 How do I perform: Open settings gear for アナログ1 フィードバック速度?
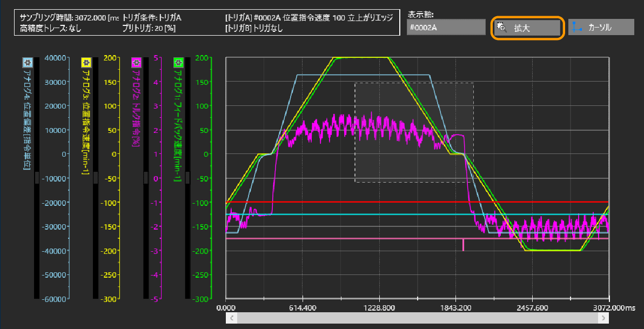coord(177,62)
